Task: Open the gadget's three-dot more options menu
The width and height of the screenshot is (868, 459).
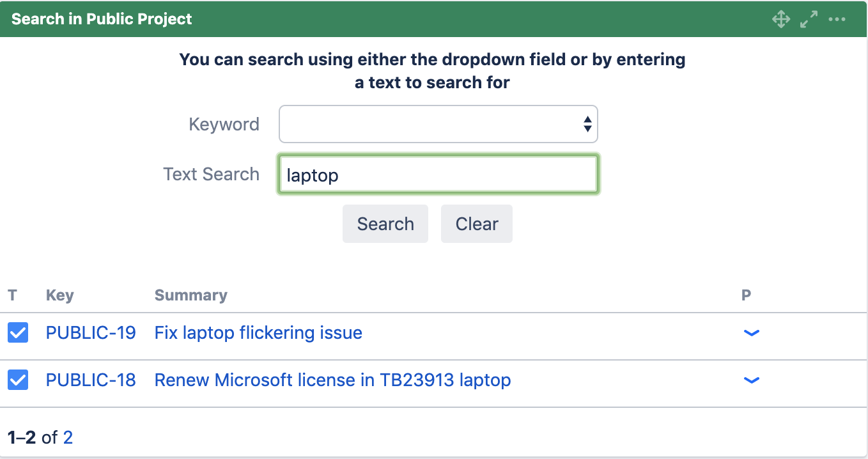Action: pos(837,19)
